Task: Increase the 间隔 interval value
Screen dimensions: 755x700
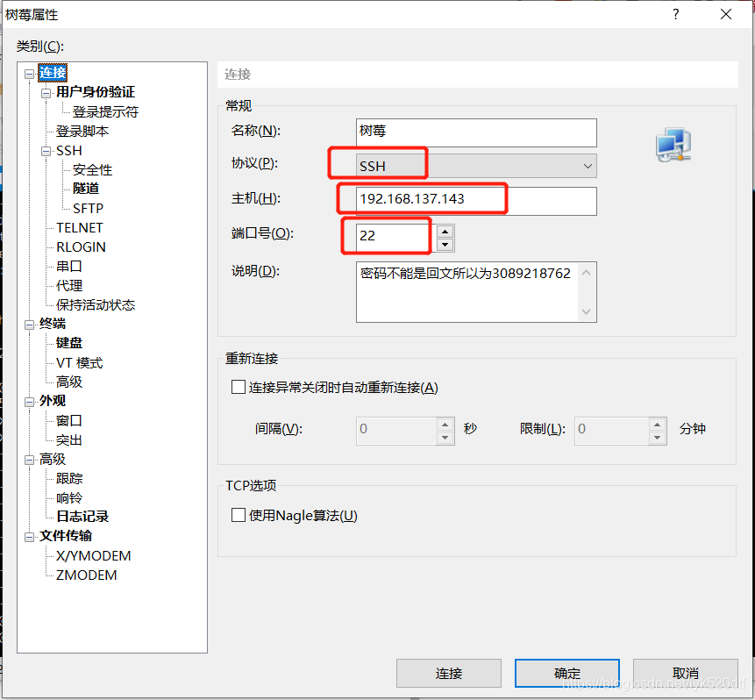Action: point(445,424)
